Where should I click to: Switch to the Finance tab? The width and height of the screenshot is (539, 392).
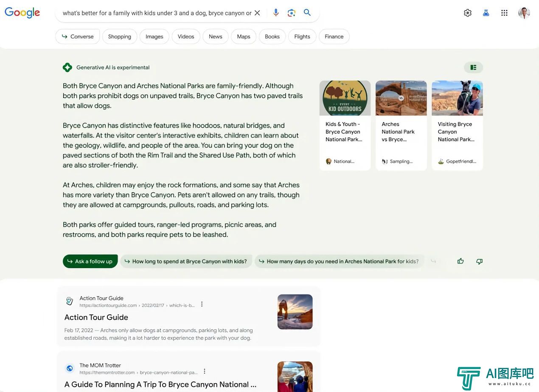tap(334, 36)
